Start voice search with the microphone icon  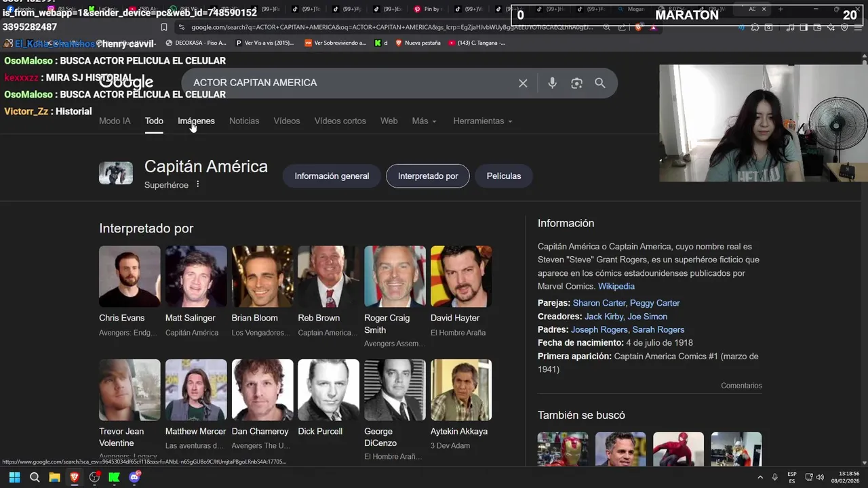[552, 83]
